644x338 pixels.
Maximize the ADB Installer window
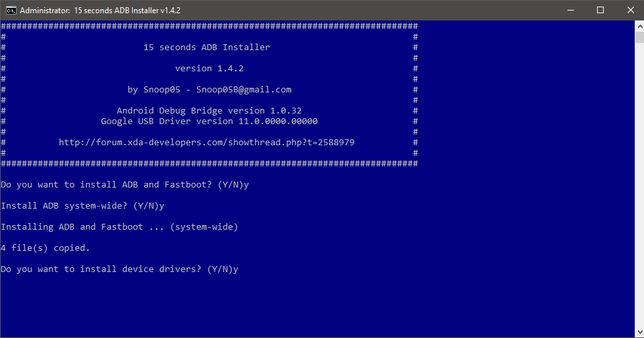(600, 11)
